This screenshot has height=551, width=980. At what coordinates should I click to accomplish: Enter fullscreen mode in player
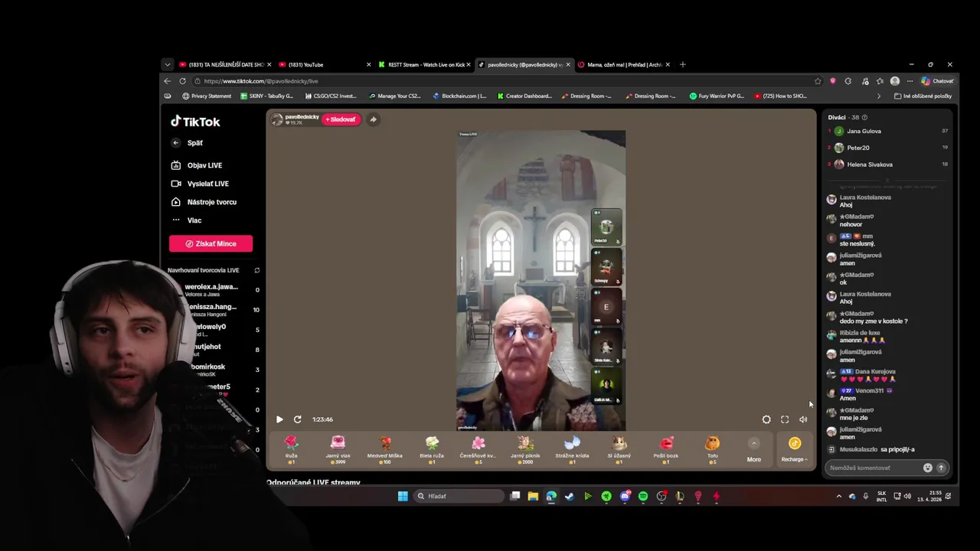coord(785,419)
